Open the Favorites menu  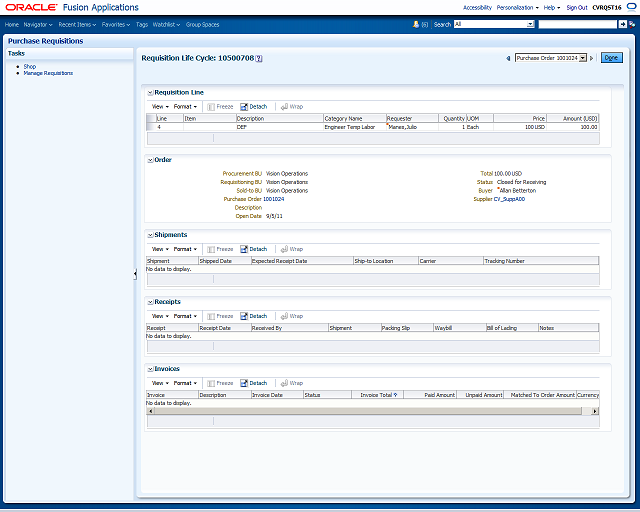[116, 24]
